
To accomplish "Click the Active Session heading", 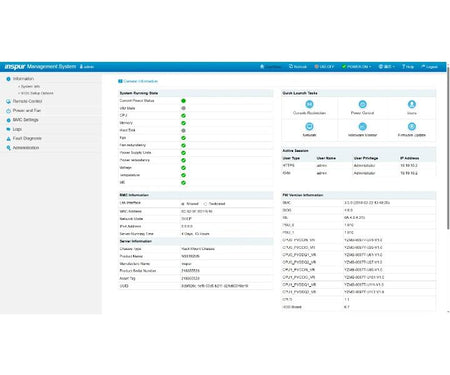I will pos(295,151).
